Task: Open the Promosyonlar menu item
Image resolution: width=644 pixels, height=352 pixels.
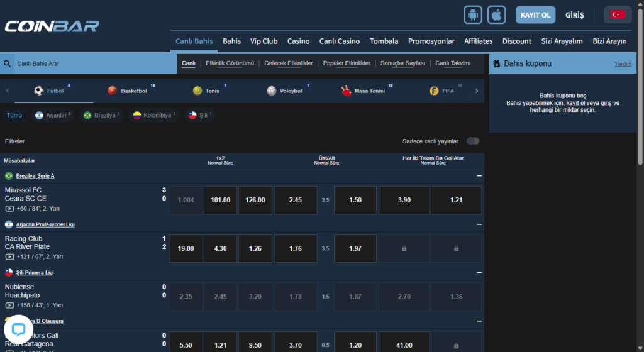Action: pos(431,41)
